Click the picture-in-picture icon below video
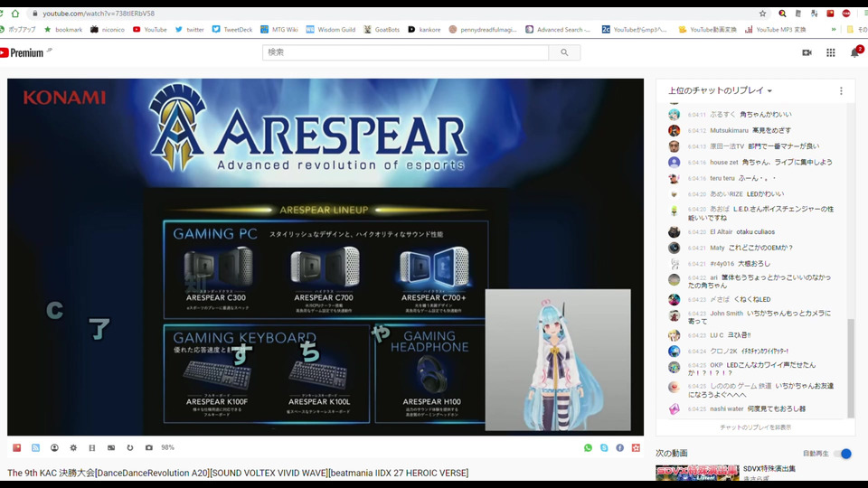Image resolution: width=868 pixels, height=488 pixels. 111,447
